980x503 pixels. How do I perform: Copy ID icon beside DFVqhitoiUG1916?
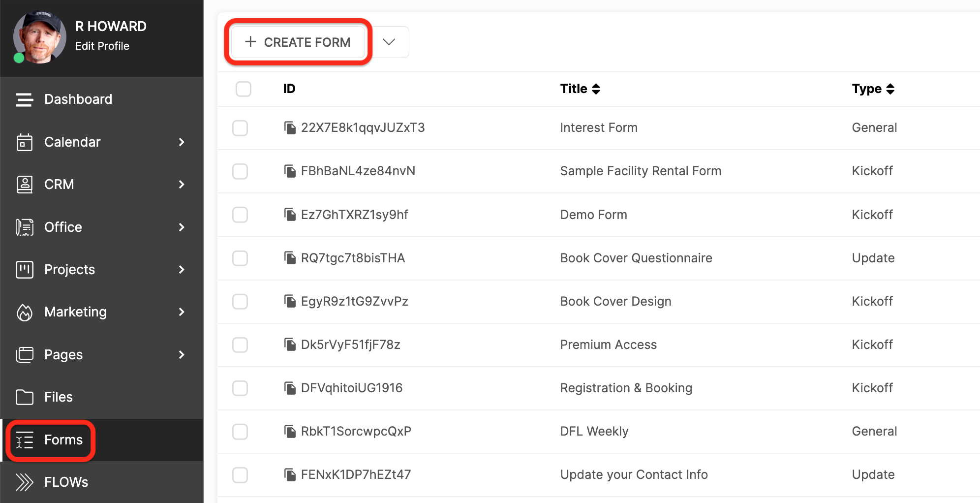pos(290,387)
